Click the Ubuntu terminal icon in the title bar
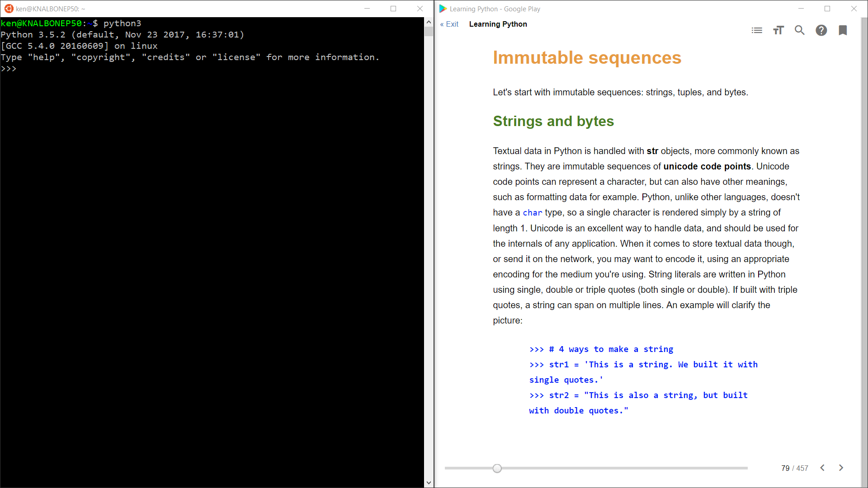The height and width of the screenshot is (488, 868). point(10,9)
